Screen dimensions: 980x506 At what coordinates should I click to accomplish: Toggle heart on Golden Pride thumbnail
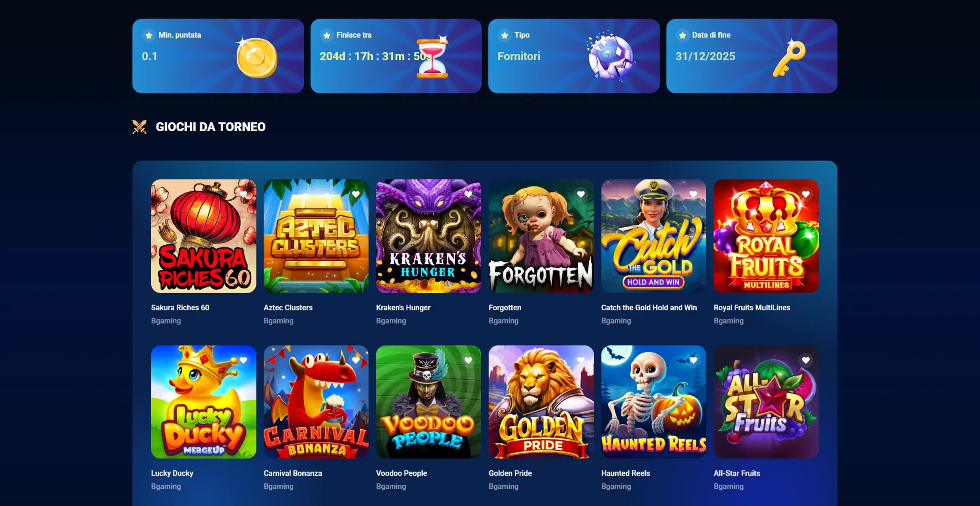pyautogui.click(x=580, y=360)
